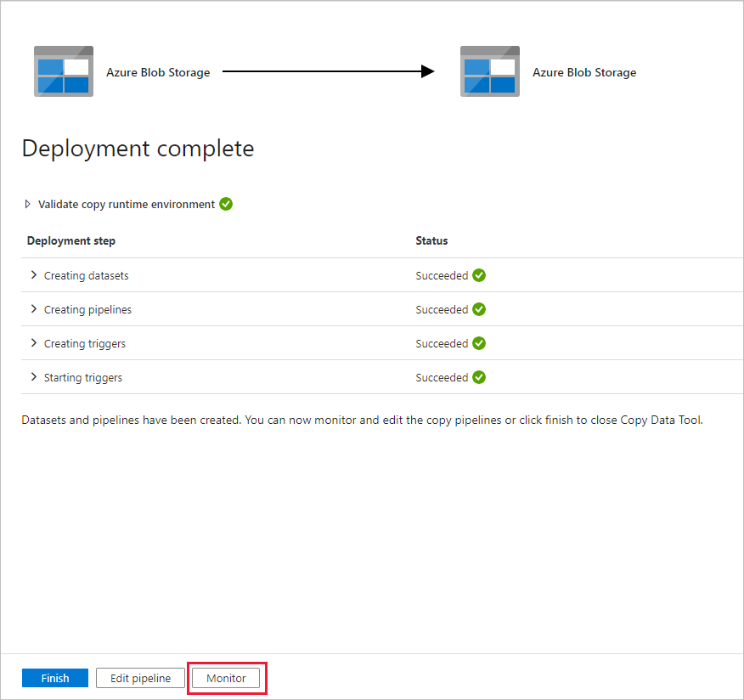Select the Status column header

(431, 240)
